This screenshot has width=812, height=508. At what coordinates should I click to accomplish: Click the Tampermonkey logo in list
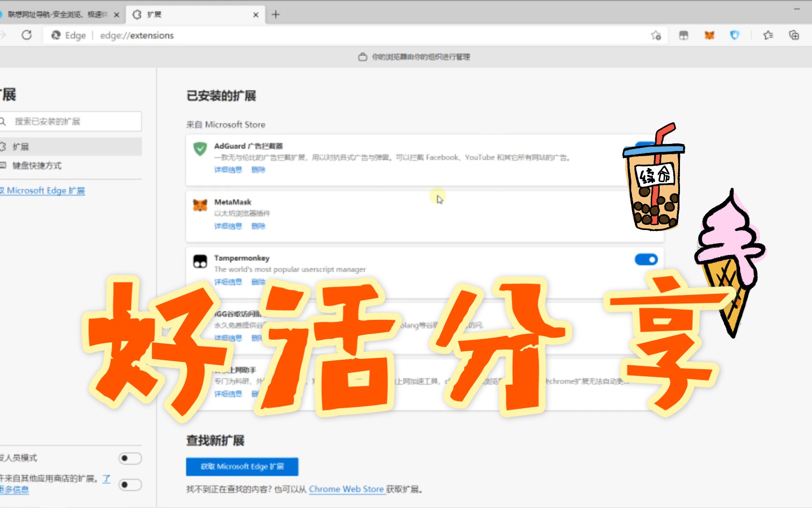(200, 261)
